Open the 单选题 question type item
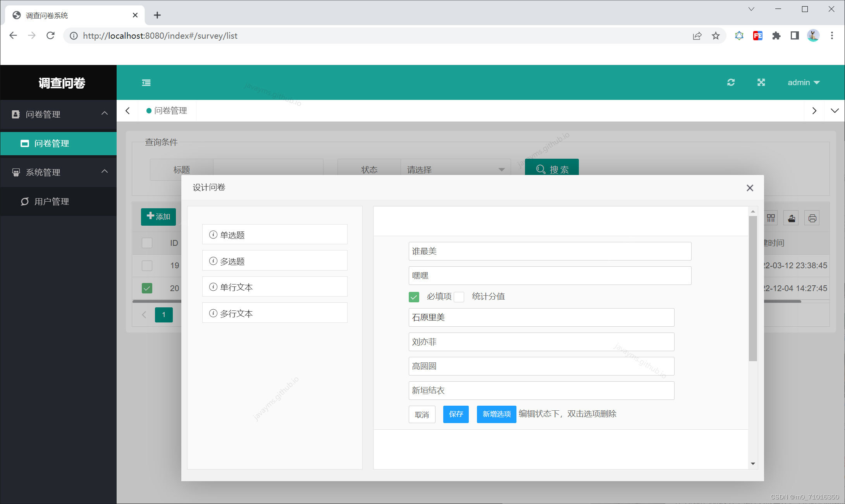The height and width of the screenshot is (504, 845). [x=274, y=234]
